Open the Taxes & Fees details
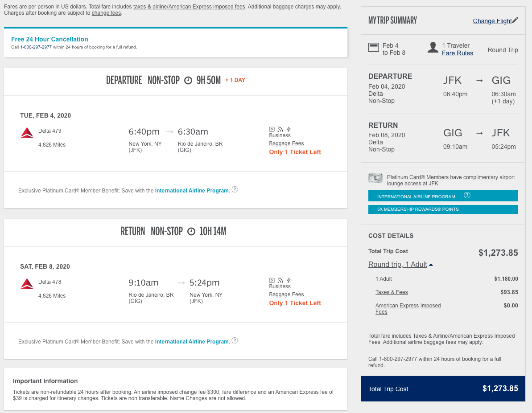Viewport: 532px width, 413px height. [x=392, y=292]
